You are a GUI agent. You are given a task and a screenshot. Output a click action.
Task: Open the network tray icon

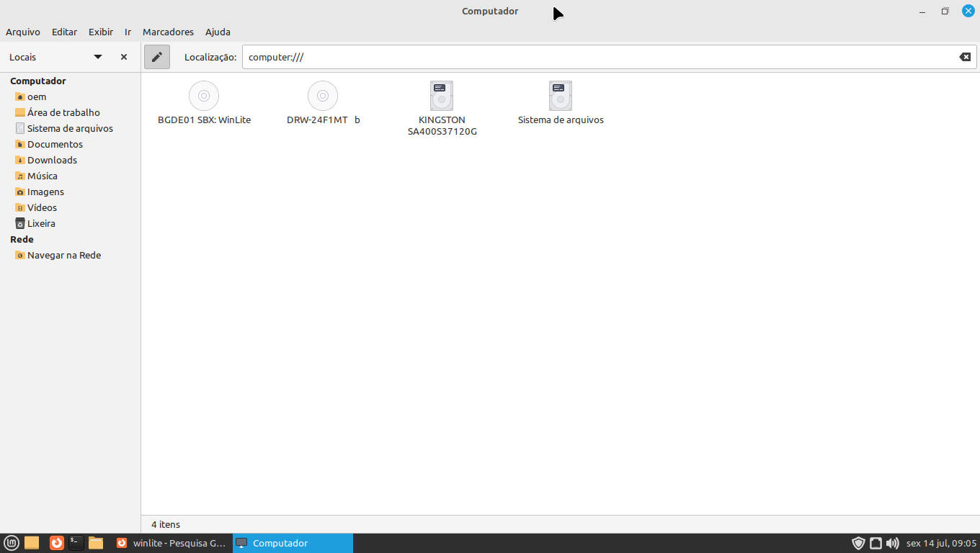pos(876,543)
